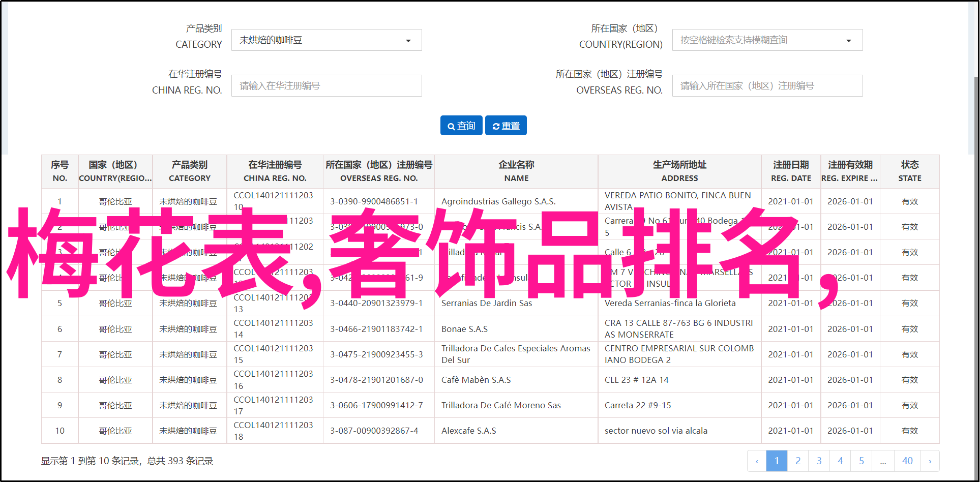Click the 重置 reset button
The height and width of the screenshot is (483, 980).
[x=506, y=126]
